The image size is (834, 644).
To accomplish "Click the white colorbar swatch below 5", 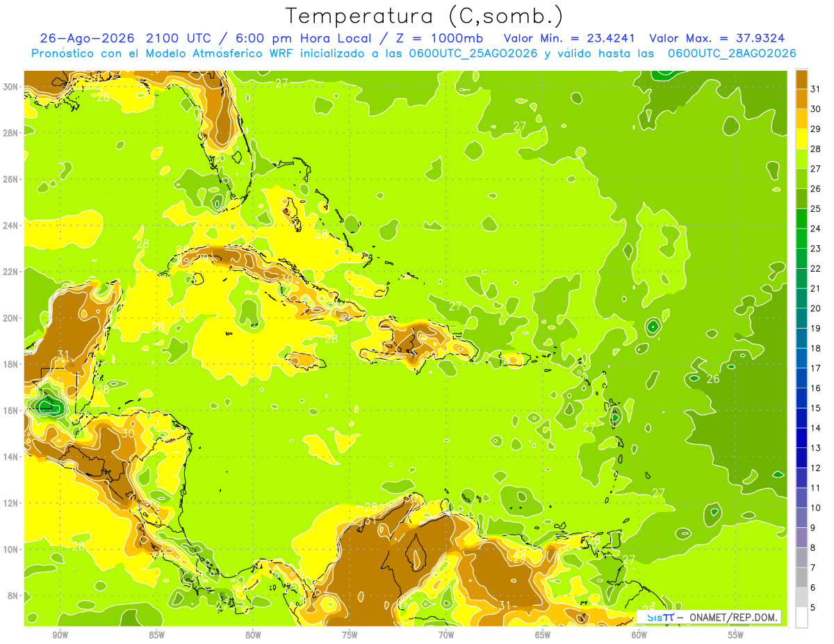I will (x=801, y=618).
